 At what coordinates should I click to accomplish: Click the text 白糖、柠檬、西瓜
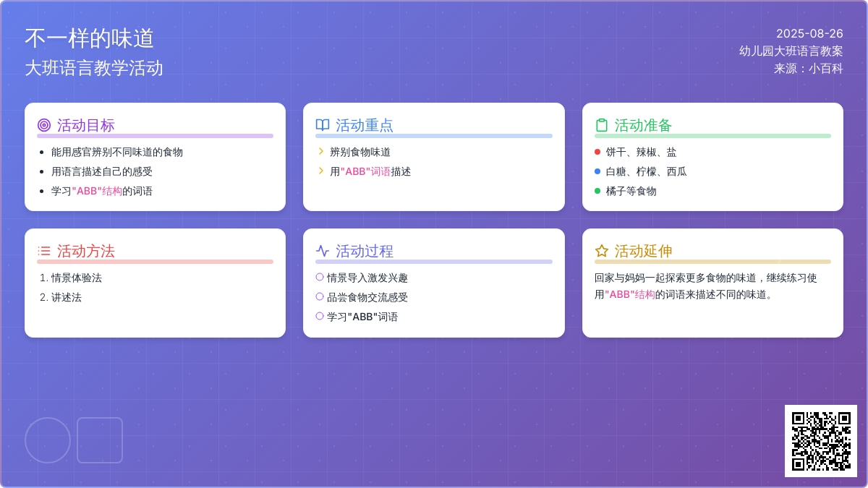tap(647, 171)
